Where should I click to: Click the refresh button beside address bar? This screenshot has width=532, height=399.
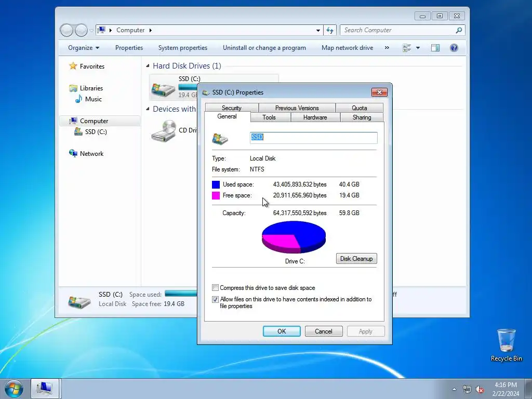[x=330, y=30]
